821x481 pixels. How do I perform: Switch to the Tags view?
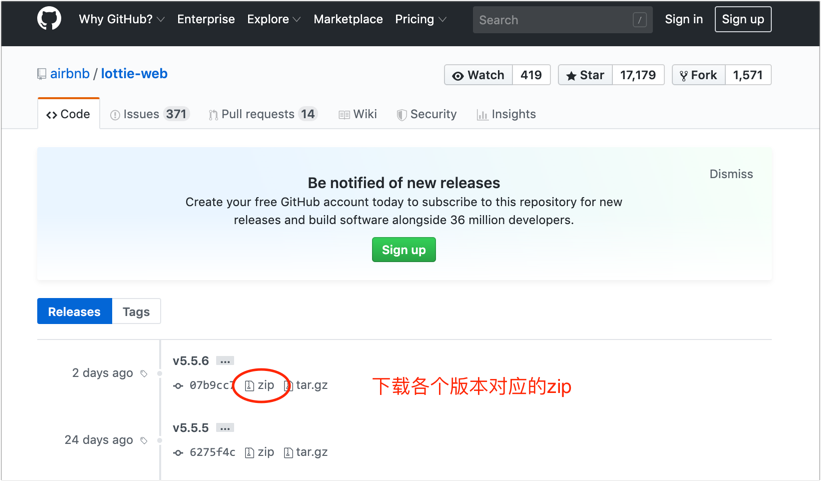point(136,311)
